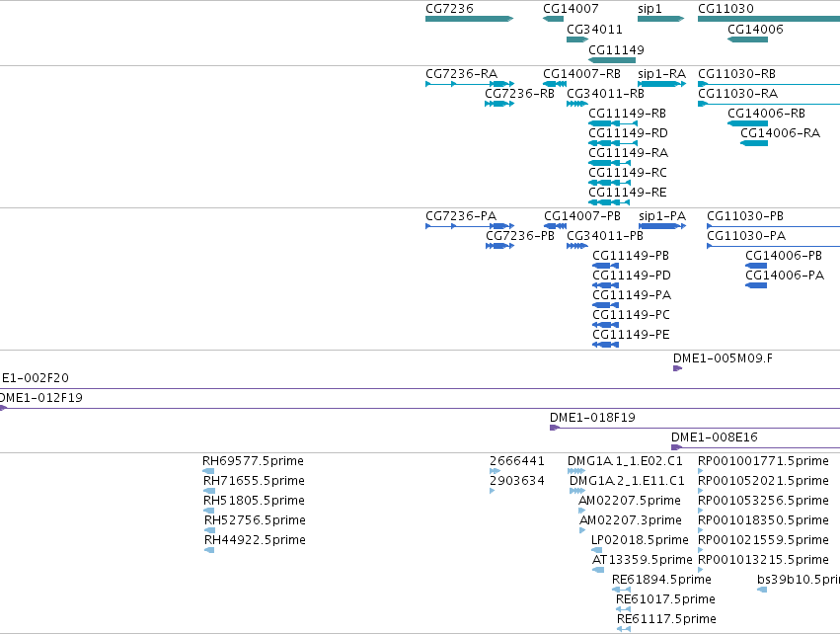The image size is (840, 634).
Task: Select the DME1-008E16 clone label
Action: pyautogui.click(x=715, y=437)
